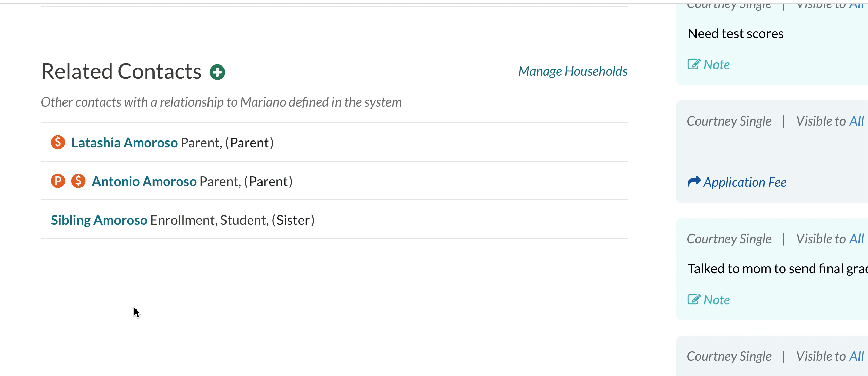Image resolution: width=868 pixels, height=376 pixels.
Task: Open Sibling Amoroso's contact record
Action: coord(99,220)
